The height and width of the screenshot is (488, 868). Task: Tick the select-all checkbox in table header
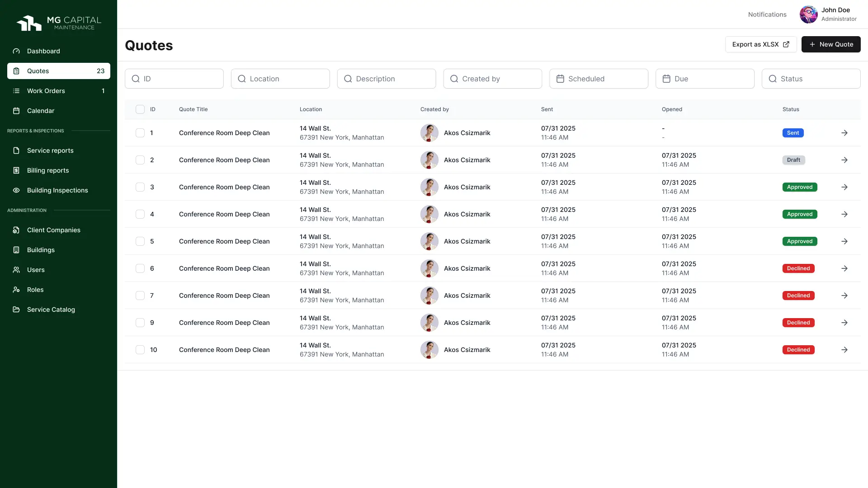(140, 109)
